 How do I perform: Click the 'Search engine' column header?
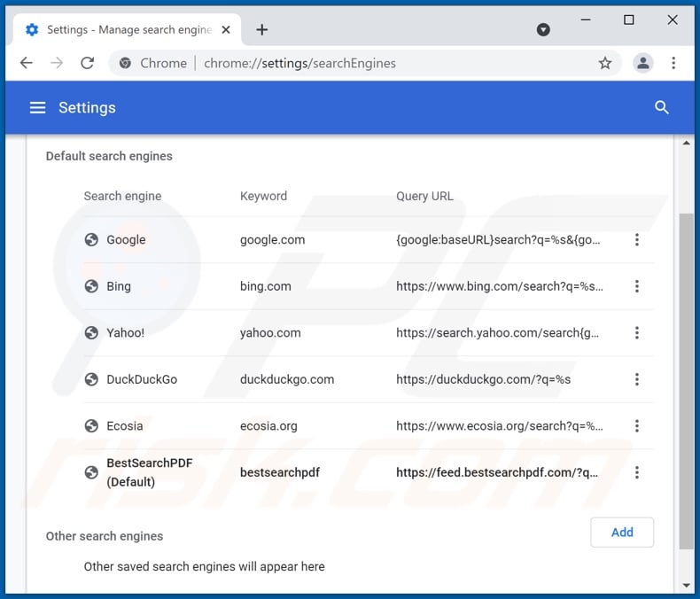pyautogui.click(x=122, y=196)
